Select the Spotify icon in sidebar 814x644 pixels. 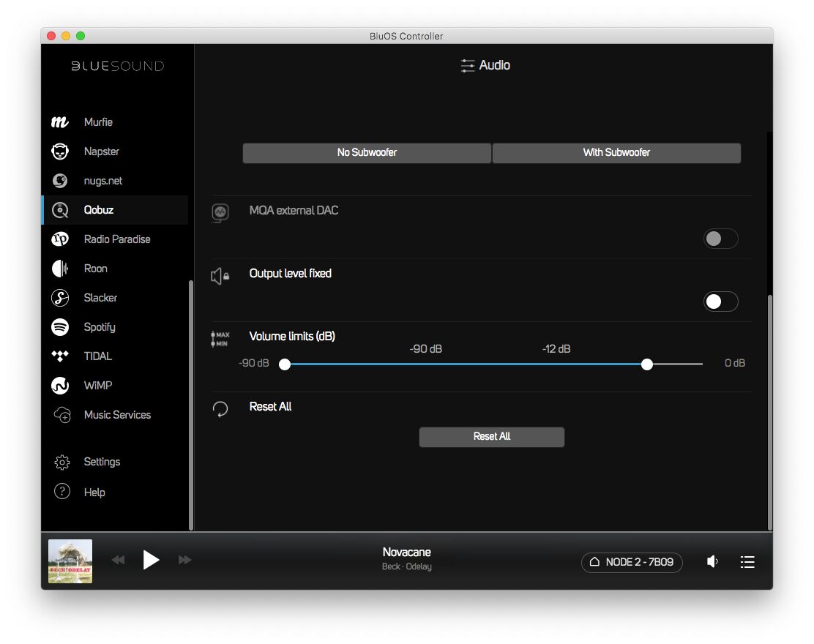60,327
